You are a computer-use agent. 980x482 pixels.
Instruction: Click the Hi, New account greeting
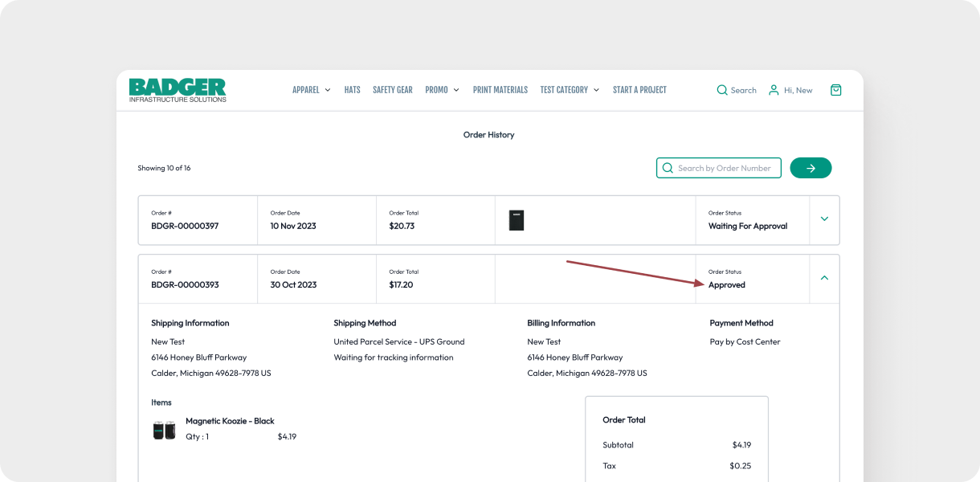point(798,90)
